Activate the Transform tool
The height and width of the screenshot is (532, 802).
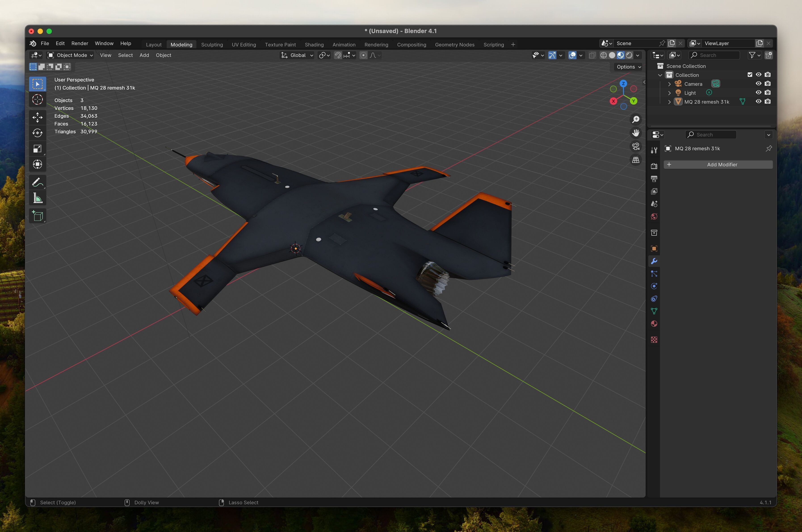pos(37,165)
